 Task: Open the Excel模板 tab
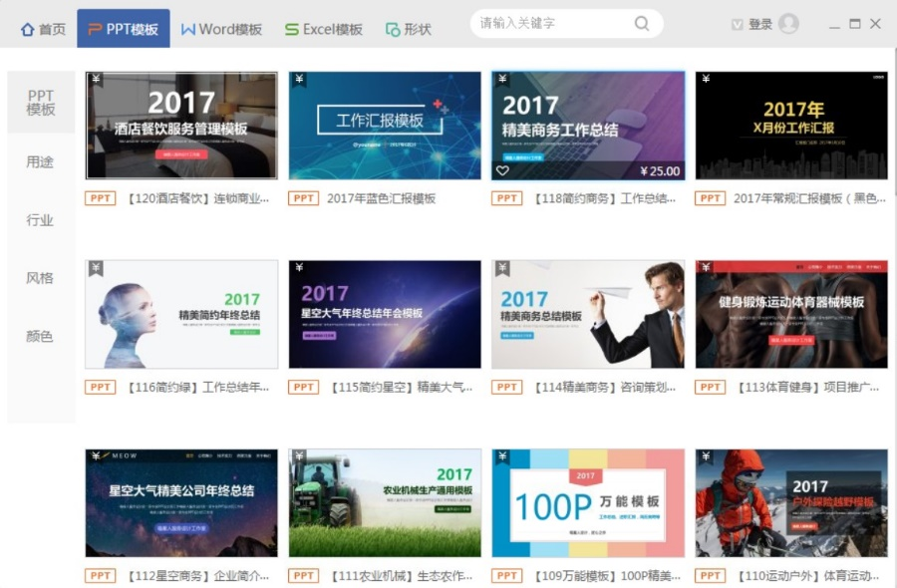(324, 29)
